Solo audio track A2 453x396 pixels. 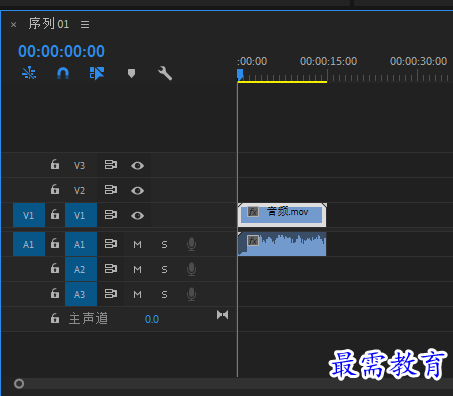[x=164, y=269]
